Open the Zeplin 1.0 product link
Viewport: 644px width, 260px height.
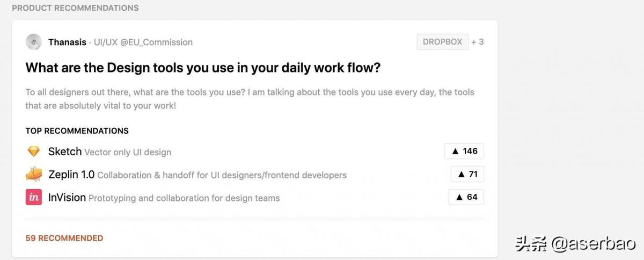[71, 175]
